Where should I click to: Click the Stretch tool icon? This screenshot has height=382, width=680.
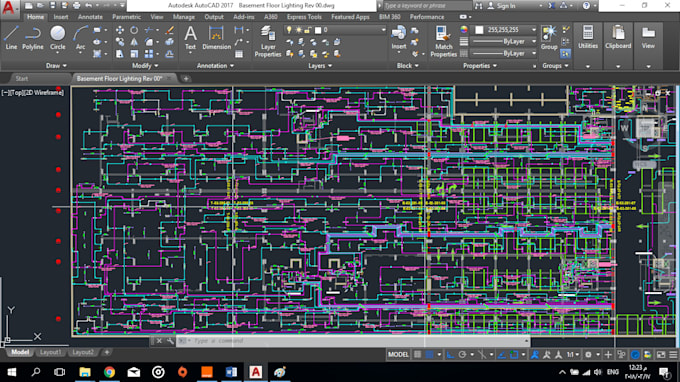[x=120, y=54]
